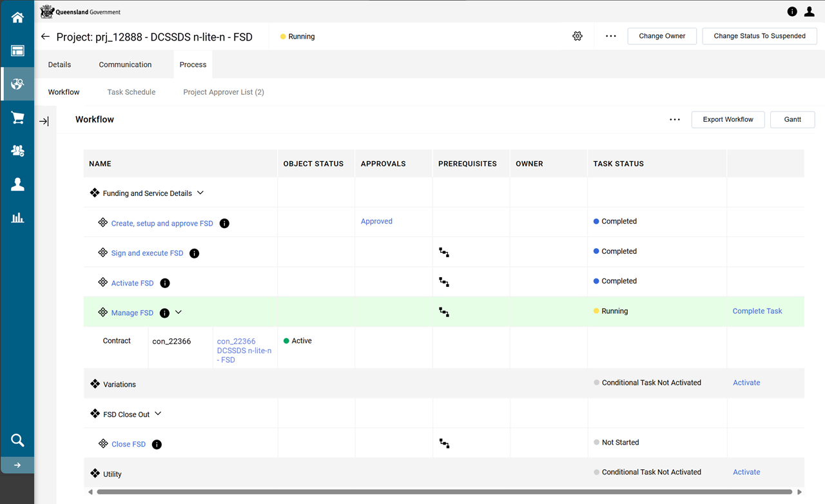Switch to the Communication tab
This screenshot has width=825, height=504.
pyautogui.click(x=125, y=64)
